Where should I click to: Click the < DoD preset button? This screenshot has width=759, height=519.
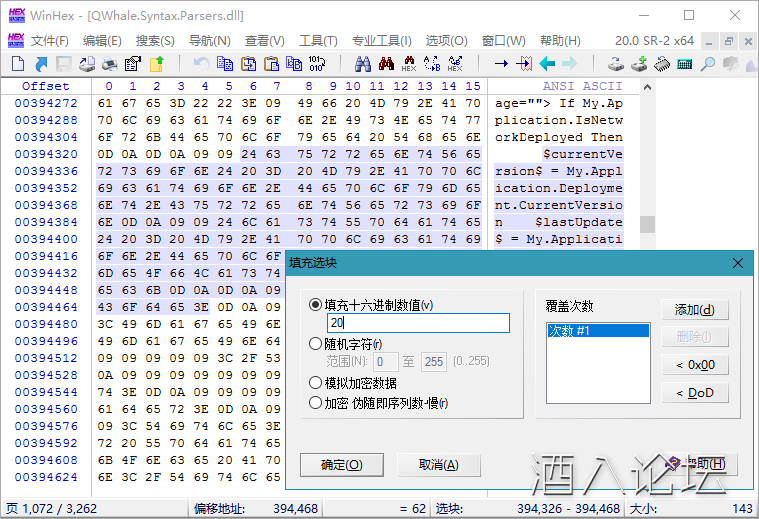pos(694,393)
